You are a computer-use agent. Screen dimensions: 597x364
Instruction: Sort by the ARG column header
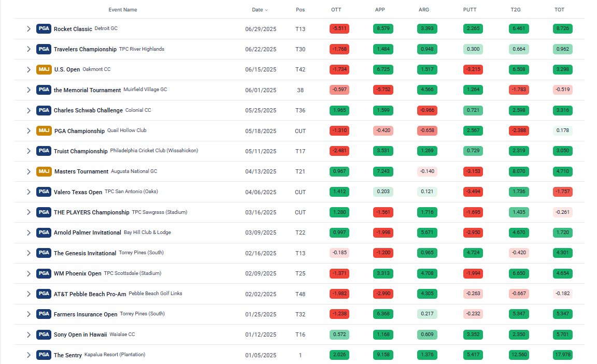point(424,10)
